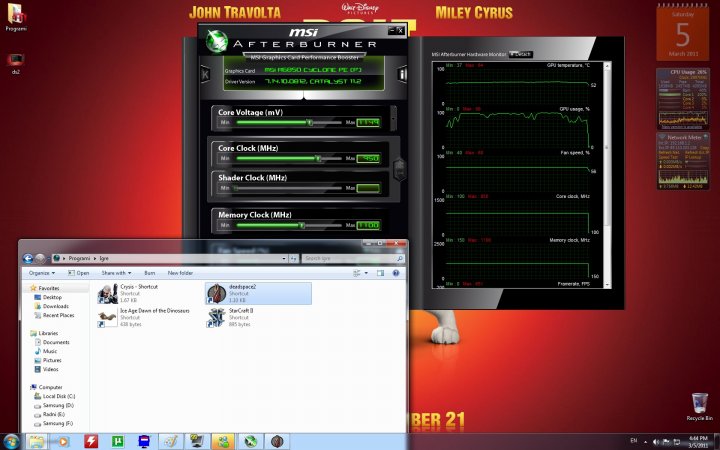This screenshot has width=720, height=450.
Task: Select the deadspace2 shortcut file
Action: (x=258, y=293)
